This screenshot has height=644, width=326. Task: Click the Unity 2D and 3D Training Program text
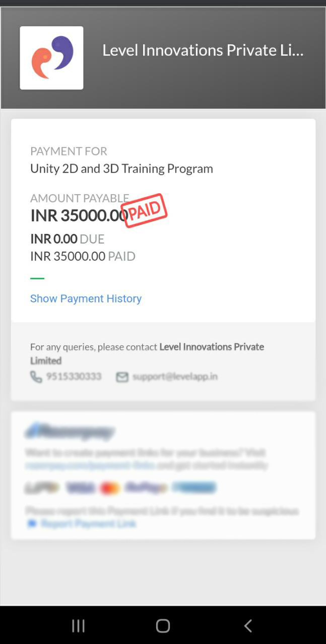pos(121,169)
